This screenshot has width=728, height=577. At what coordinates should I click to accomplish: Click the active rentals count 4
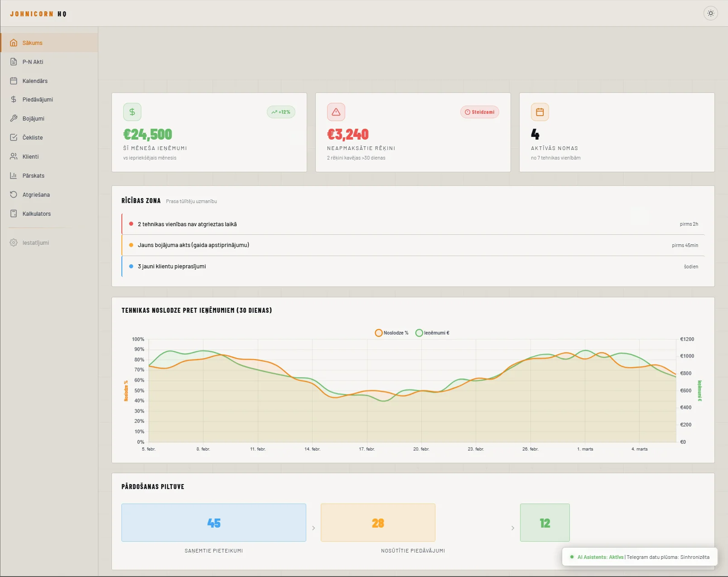point(535,134)
